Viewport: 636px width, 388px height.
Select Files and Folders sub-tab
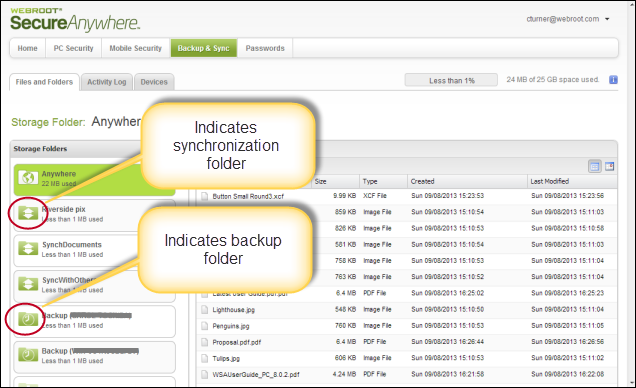(x=44, y=82)
